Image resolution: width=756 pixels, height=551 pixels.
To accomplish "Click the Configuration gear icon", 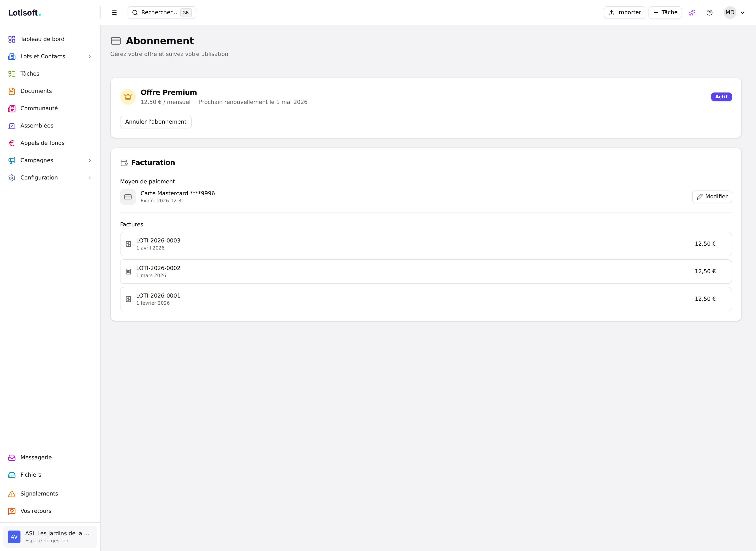I will point(12,178).
